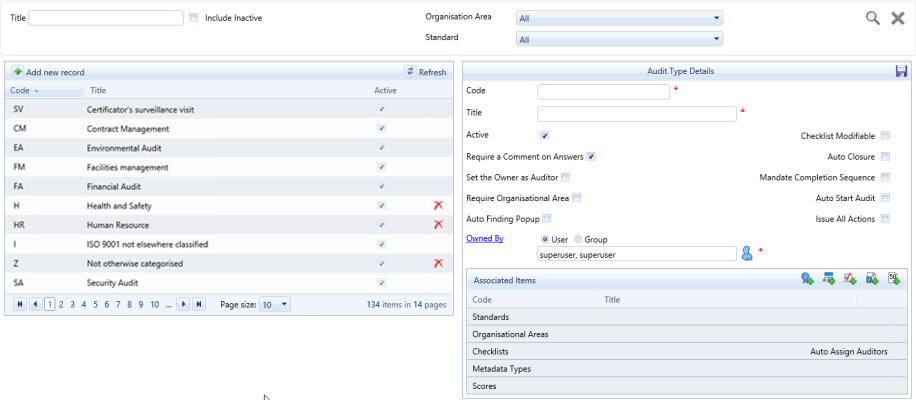Add a standard to Associated Items
The image size is (916, 400).
point(807,279)
